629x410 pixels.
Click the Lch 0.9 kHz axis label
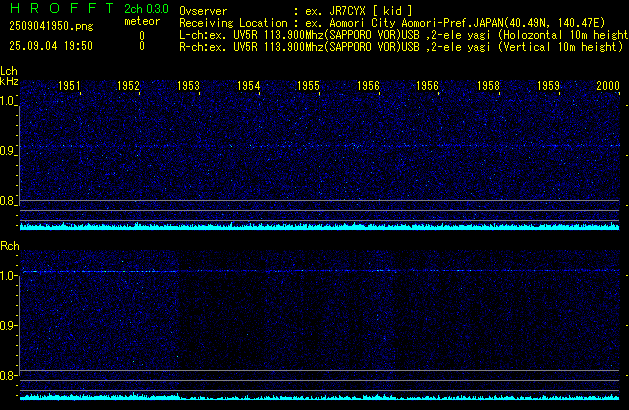point(7,151)
